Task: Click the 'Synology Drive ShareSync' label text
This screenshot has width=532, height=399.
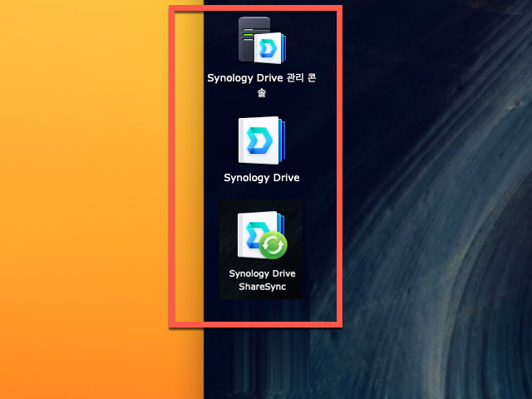Action: point(263,280)
